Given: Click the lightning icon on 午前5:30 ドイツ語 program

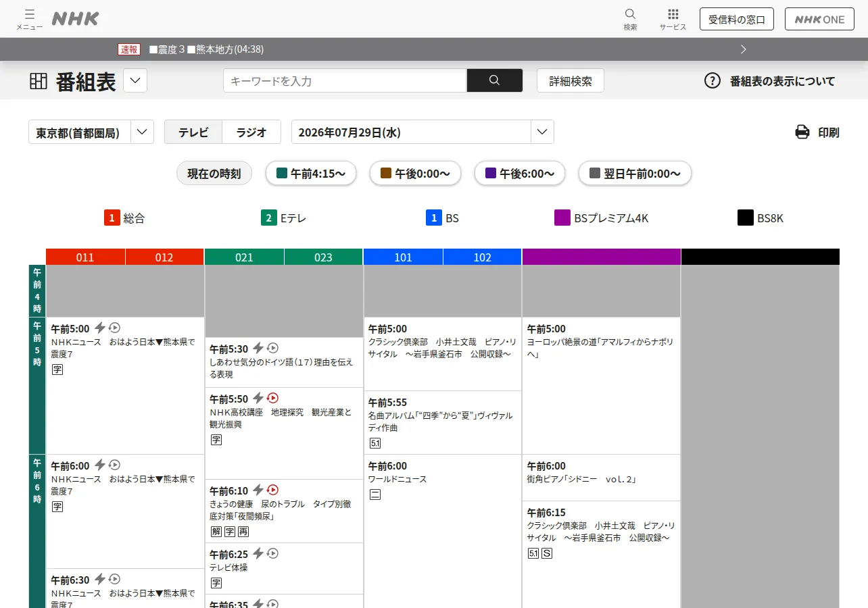Looking at the screenshot, I should (258, 348).
